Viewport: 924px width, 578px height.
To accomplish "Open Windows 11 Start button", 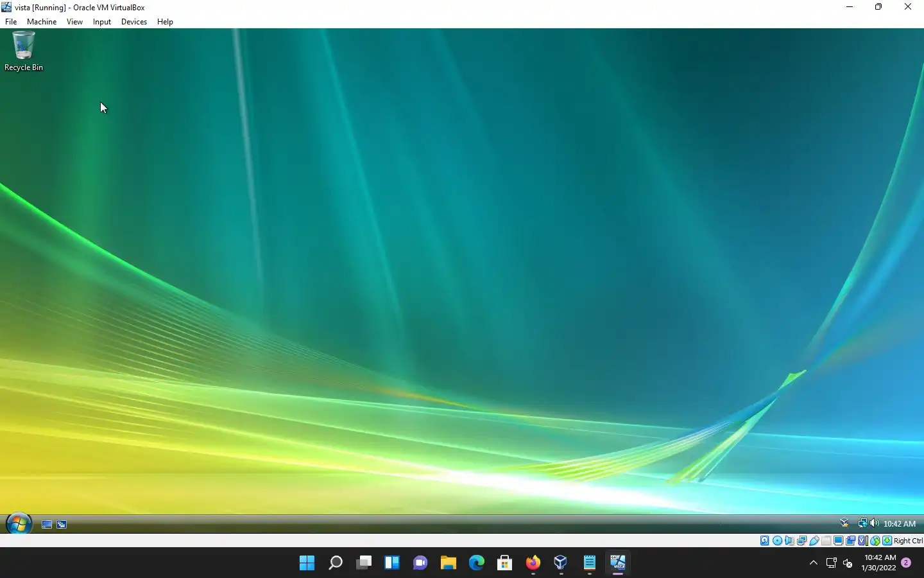I will tap(307, 563).
